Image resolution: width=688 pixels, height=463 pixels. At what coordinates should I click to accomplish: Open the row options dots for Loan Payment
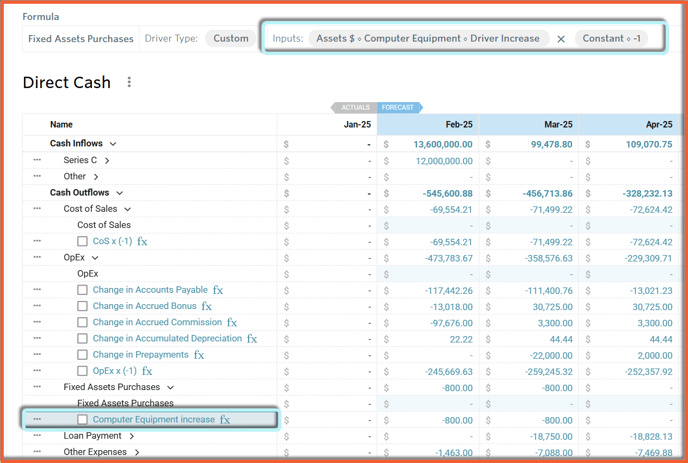click(37, 436)
